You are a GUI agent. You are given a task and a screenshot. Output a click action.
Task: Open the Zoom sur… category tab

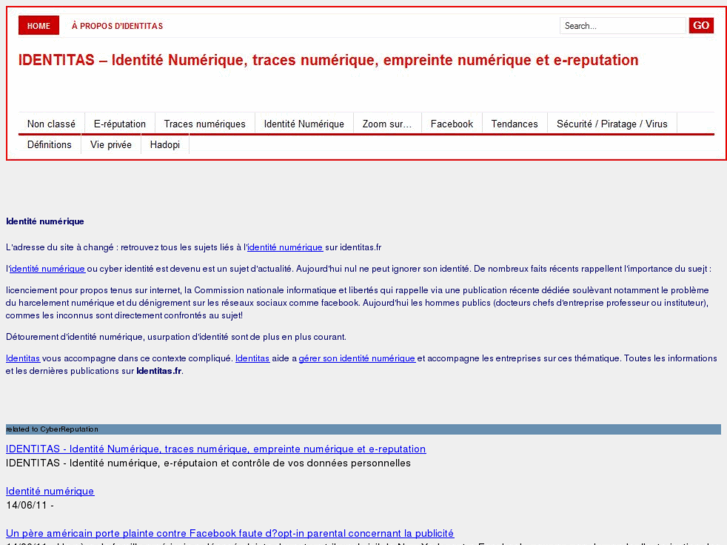coord(387,124)
